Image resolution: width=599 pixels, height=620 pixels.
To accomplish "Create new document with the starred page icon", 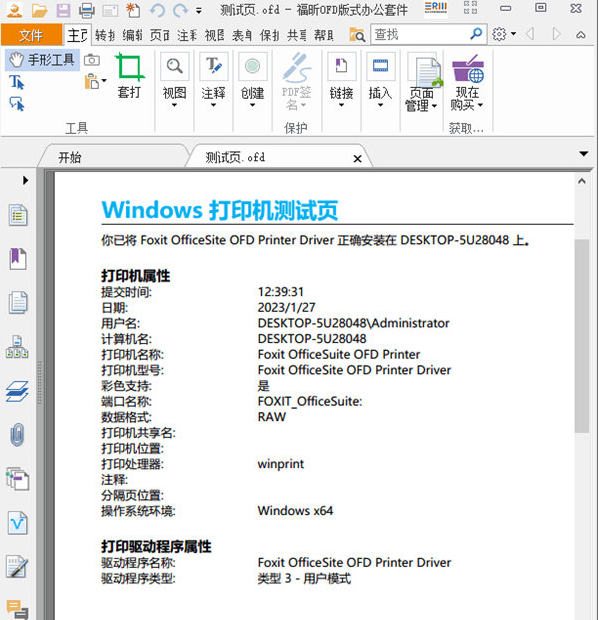I will (133, 10).
